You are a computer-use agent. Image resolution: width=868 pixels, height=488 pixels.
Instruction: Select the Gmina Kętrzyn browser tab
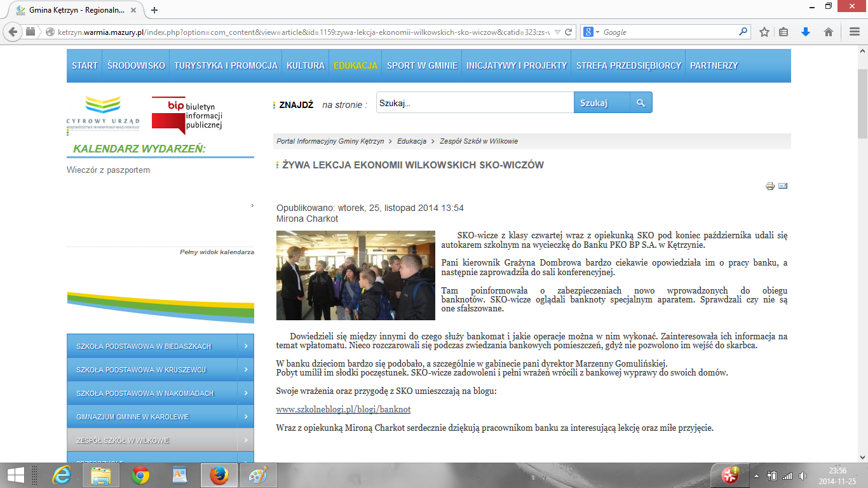tap(75, 10)
